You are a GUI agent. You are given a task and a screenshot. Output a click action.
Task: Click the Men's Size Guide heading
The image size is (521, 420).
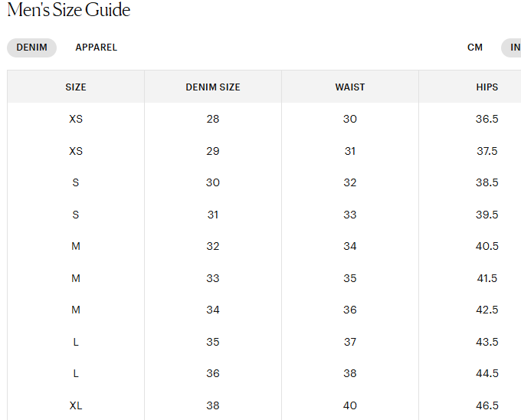point(69,10)
